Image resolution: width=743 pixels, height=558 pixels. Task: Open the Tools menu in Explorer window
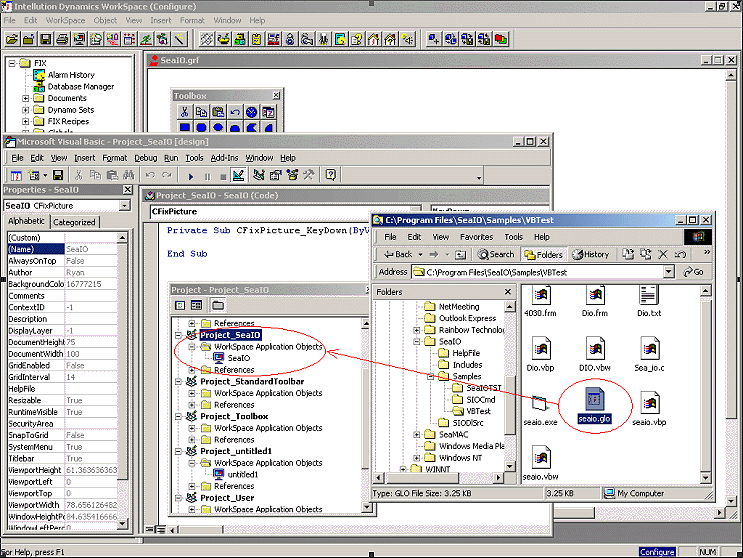click(x=513, y=237)
